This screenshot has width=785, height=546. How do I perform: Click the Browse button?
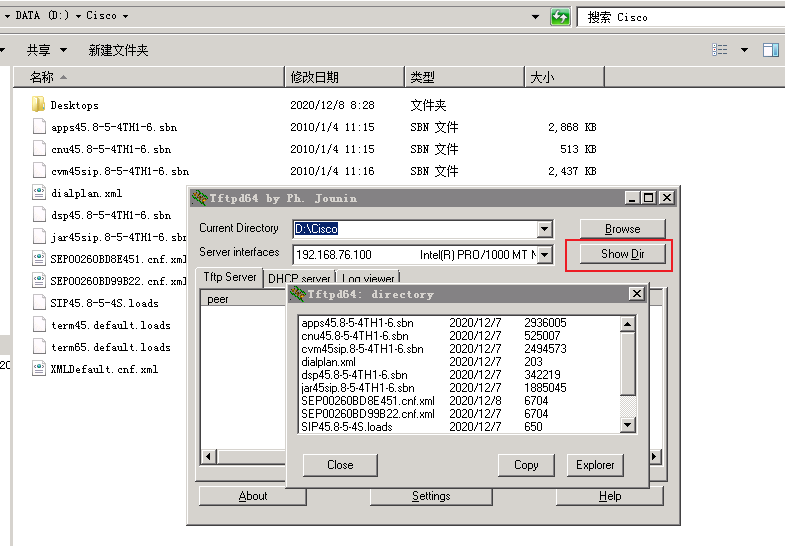[622, 229]
